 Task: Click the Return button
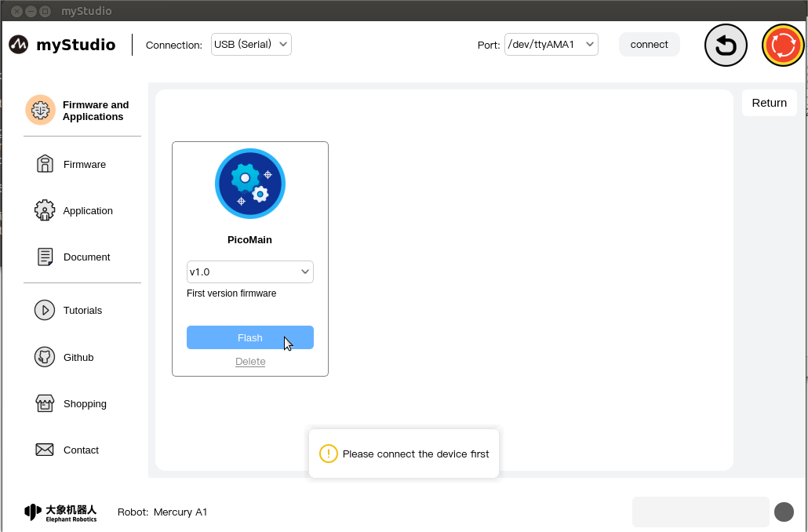coord(769,103)
